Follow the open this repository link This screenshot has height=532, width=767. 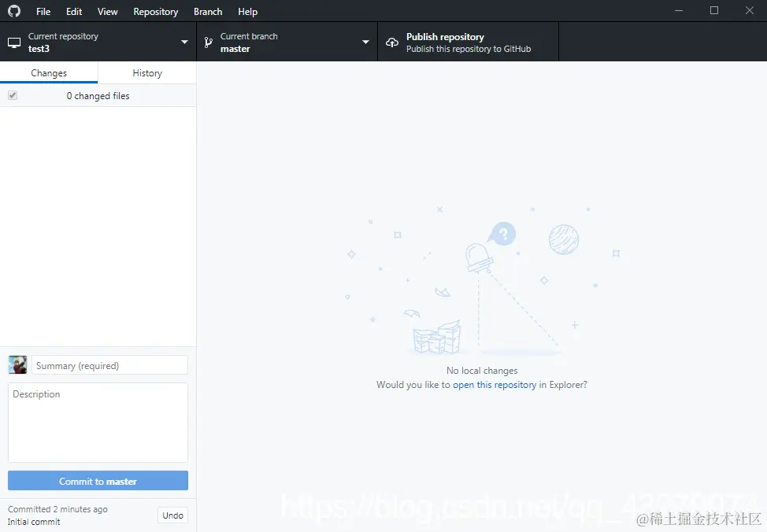(x=495, y=385)
